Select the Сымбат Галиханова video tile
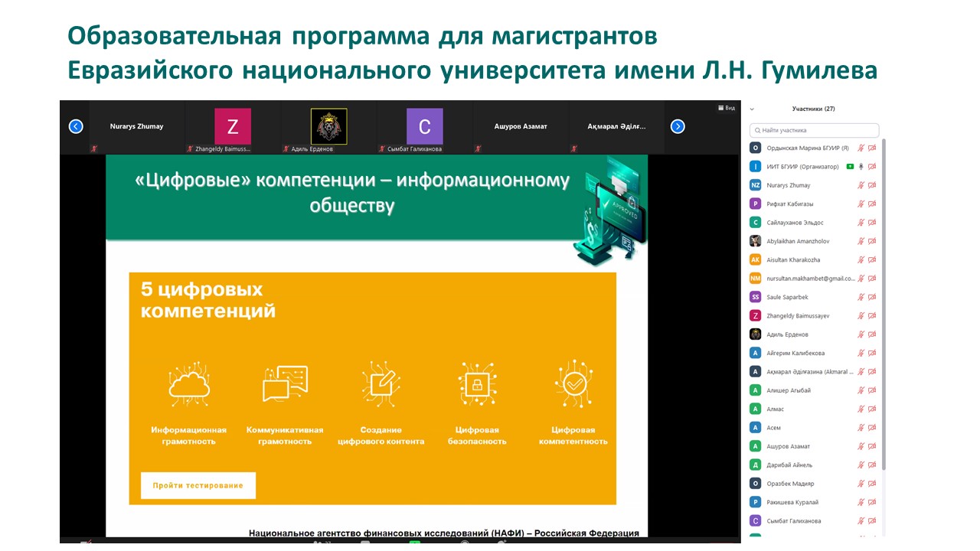 point(425,127)
